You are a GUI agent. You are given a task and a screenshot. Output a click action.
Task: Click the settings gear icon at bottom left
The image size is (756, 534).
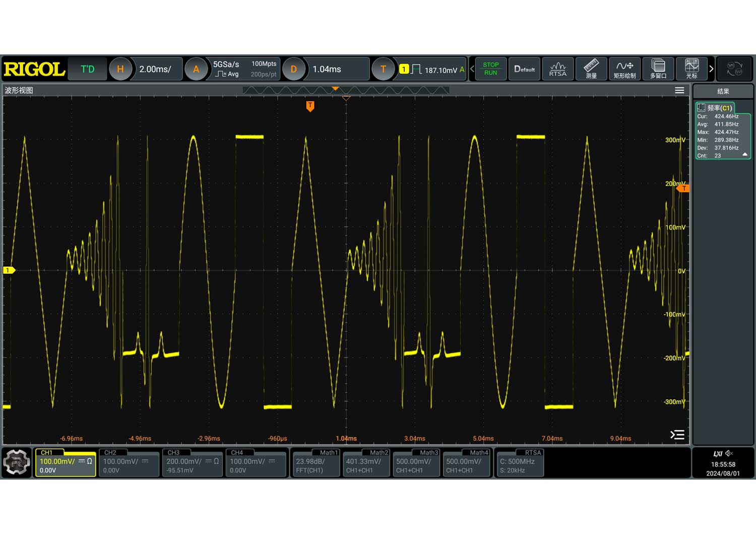17,462
